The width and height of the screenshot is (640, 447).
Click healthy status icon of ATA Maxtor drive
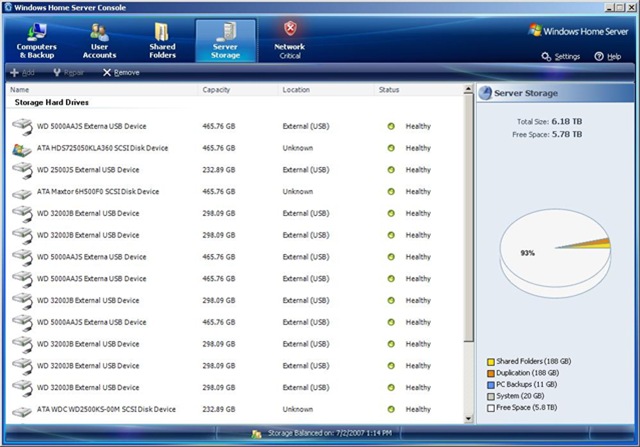tap(391, 191)
